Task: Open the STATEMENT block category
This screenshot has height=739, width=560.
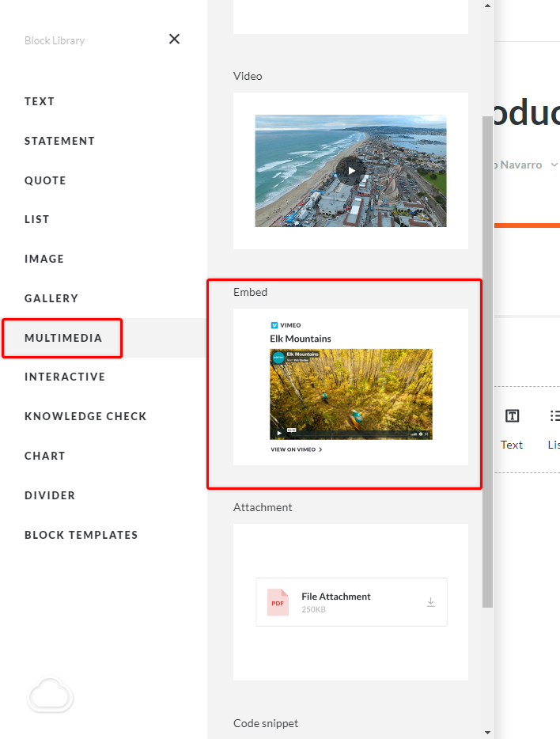Action: [x=60, y=141]
